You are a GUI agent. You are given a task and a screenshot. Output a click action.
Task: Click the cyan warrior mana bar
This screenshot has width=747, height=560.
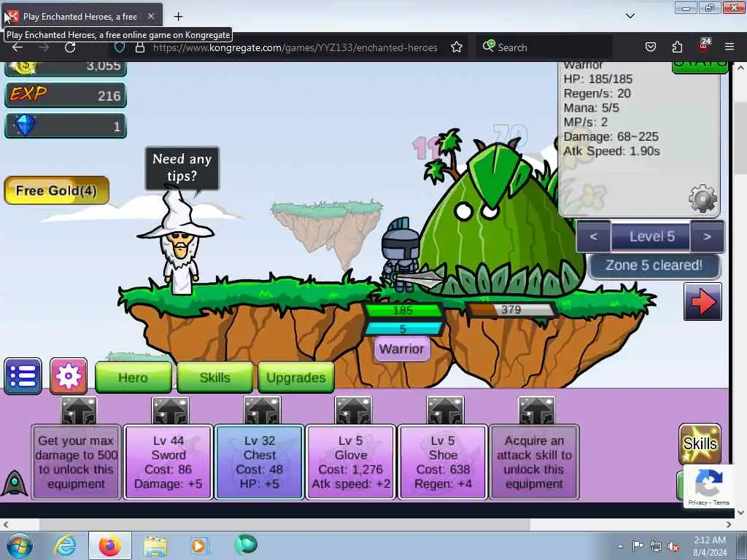pos(403,329)
